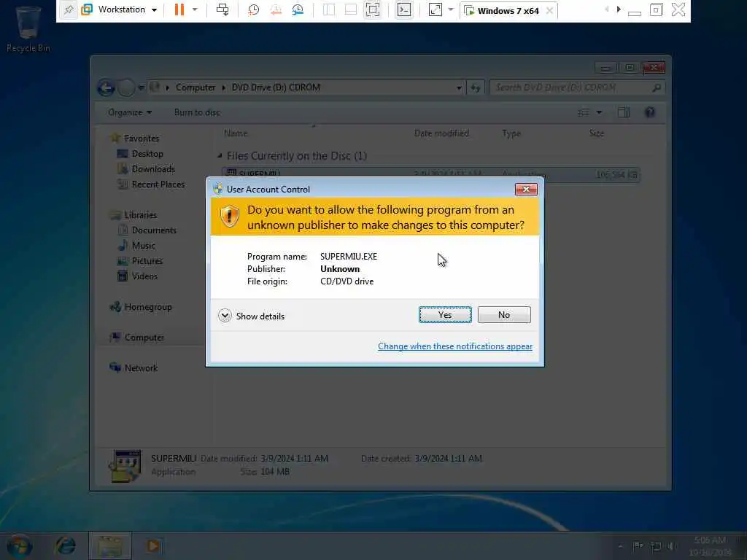Expand Show details in the UAC dialog
The image size is (747, 560).
click(251, 316)
